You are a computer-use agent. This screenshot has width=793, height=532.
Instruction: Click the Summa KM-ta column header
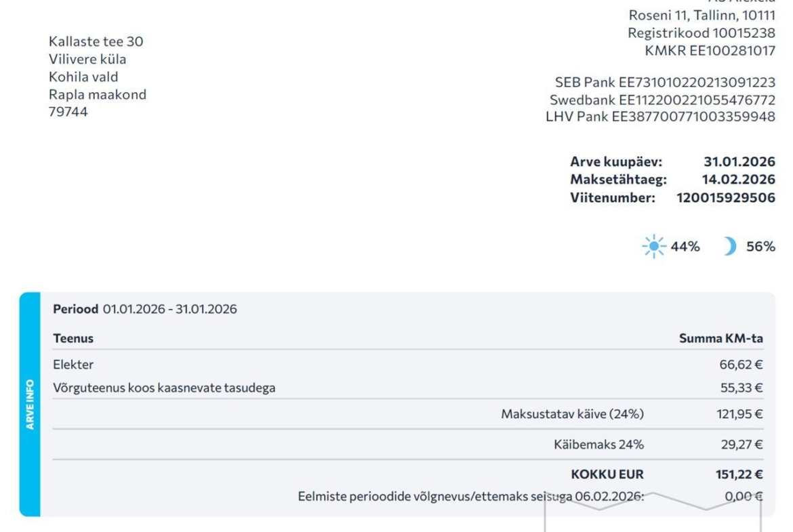(x=721, y=338)
